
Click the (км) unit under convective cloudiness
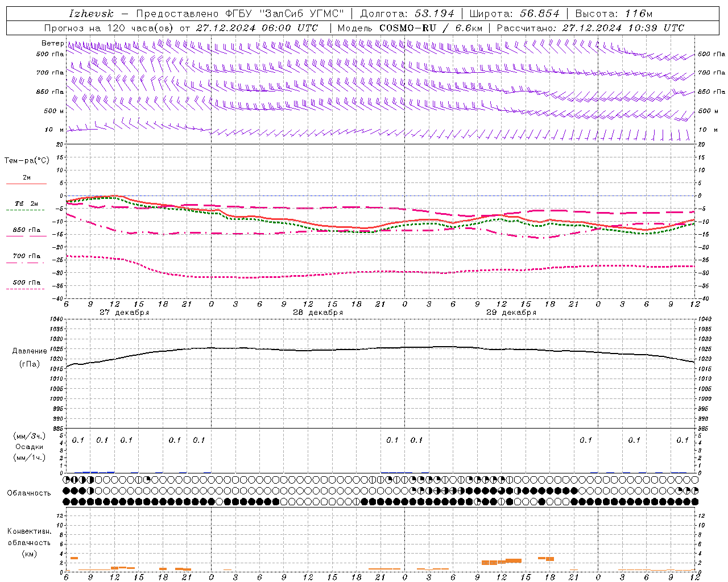(x=29, y=554)
